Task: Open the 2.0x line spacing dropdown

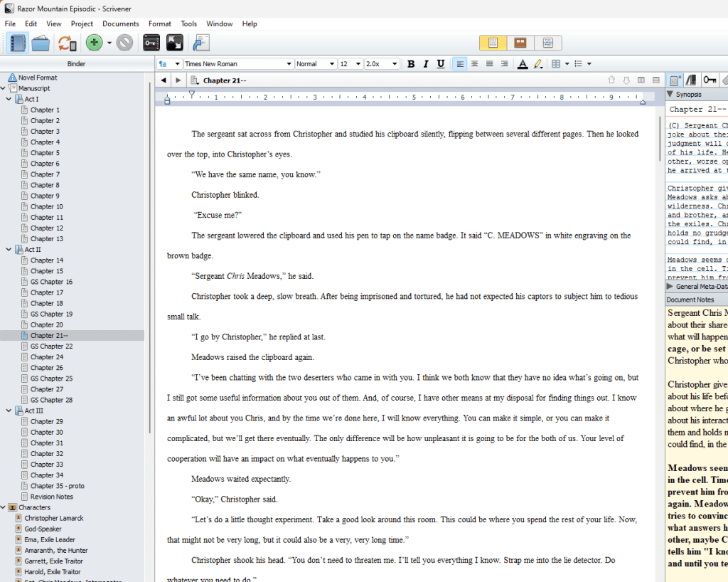Action: 382,64
